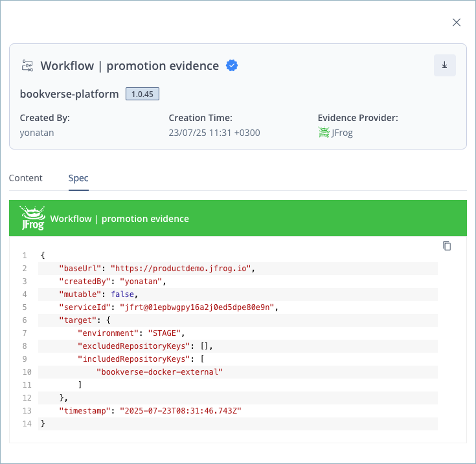Click the Evidence Provider label
The height and width of the screenshot is (464, 476).
(x=358, y=118)
